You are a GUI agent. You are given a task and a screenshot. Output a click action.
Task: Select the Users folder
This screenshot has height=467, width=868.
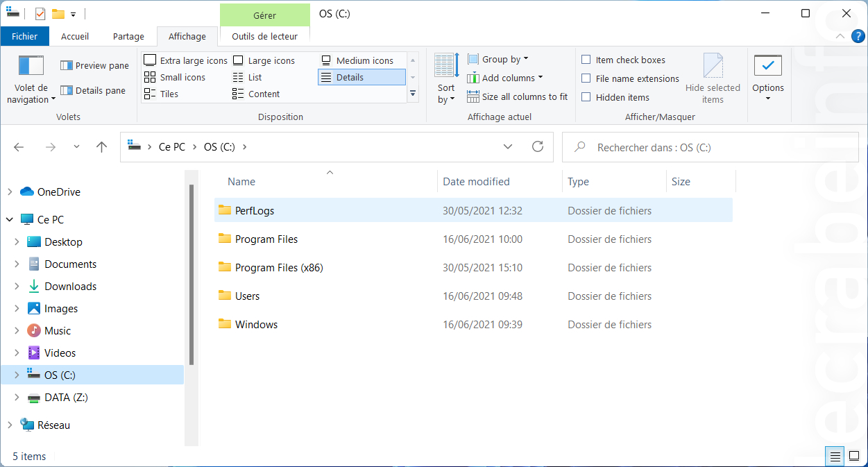(473, 296)
